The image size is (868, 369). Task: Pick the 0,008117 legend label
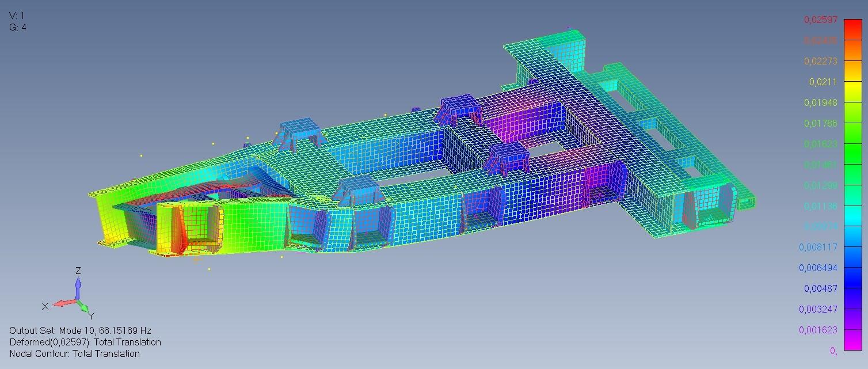[818, 248]
